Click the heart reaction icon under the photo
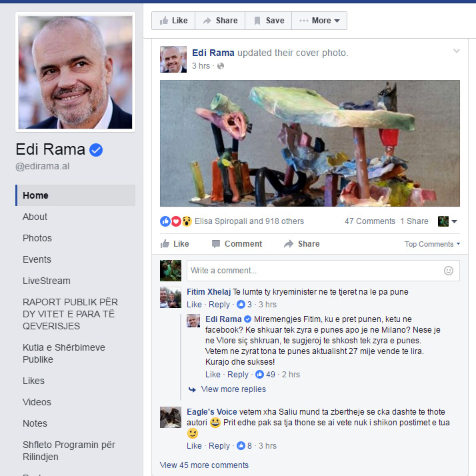The width and height of the screenshot is (476, 476). (x=176, y=221)
